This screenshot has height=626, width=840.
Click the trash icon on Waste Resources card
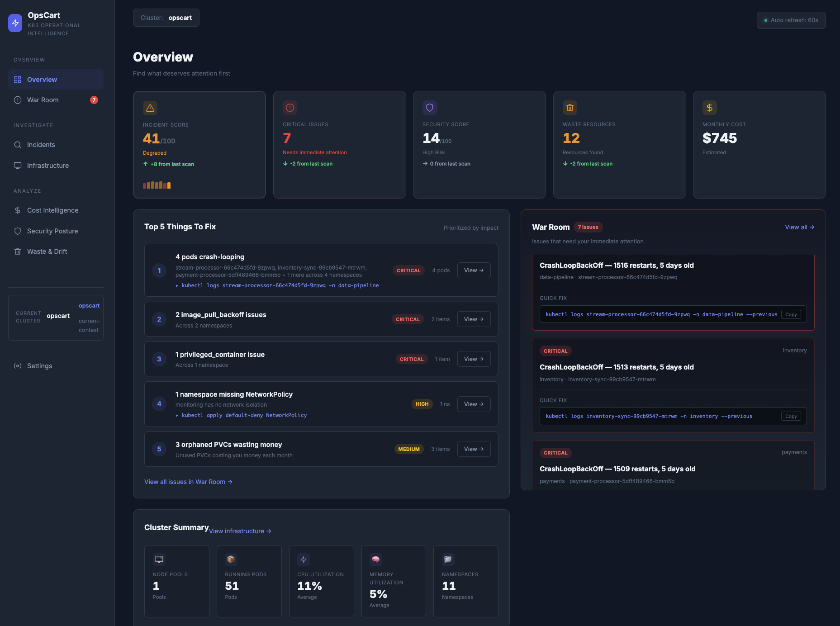[570, 108]
